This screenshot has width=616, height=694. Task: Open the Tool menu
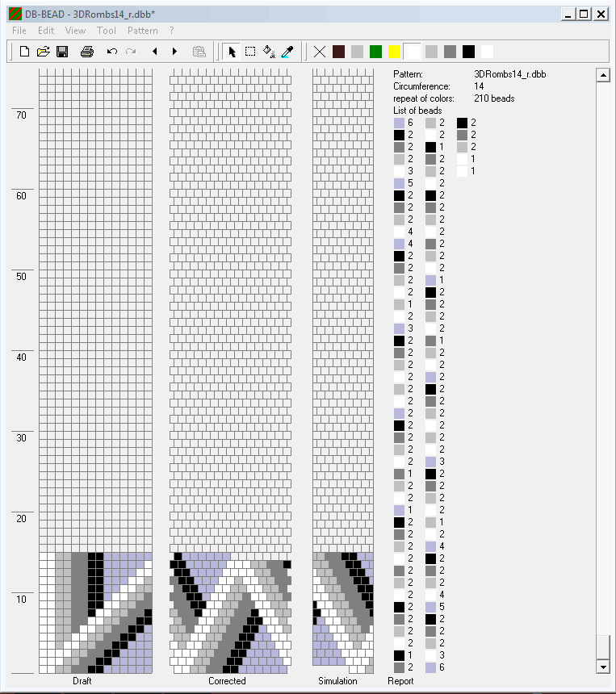[x=107, y=31]
